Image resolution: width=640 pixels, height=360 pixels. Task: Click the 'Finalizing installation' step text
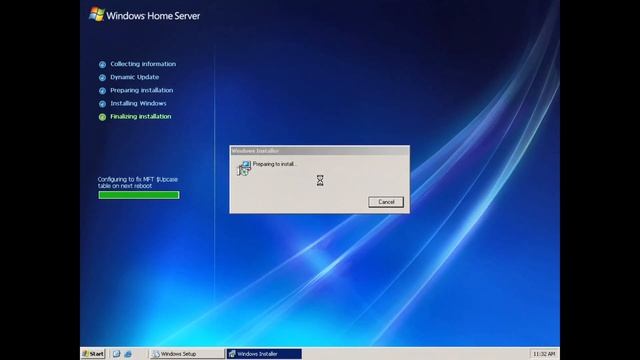(x=141, y=117)
